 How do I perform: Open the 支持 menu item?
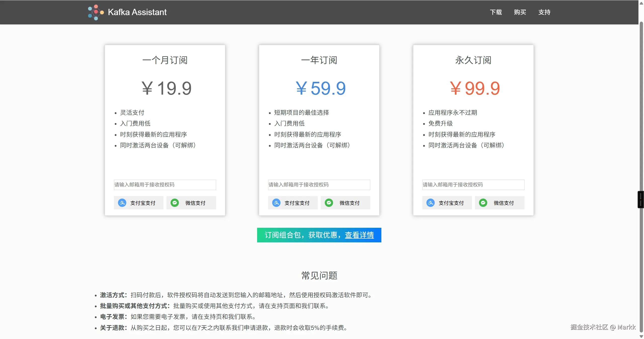[544, 12]
